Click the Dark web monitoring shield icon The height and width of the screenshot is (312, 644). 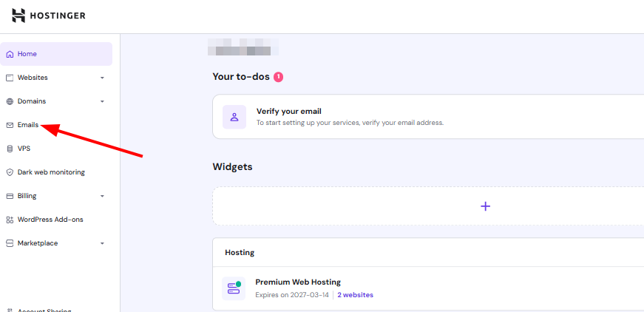click(x=10, y=172)
